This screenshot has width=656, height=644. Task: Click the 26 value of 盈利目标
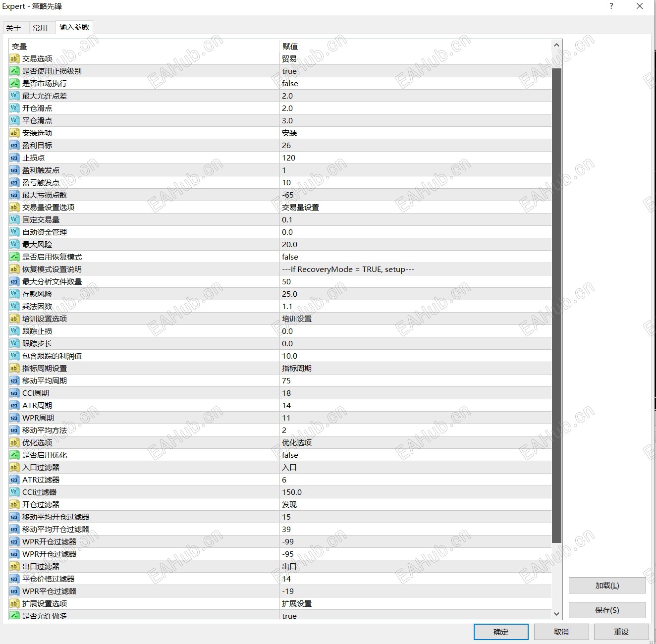[286, 145]
